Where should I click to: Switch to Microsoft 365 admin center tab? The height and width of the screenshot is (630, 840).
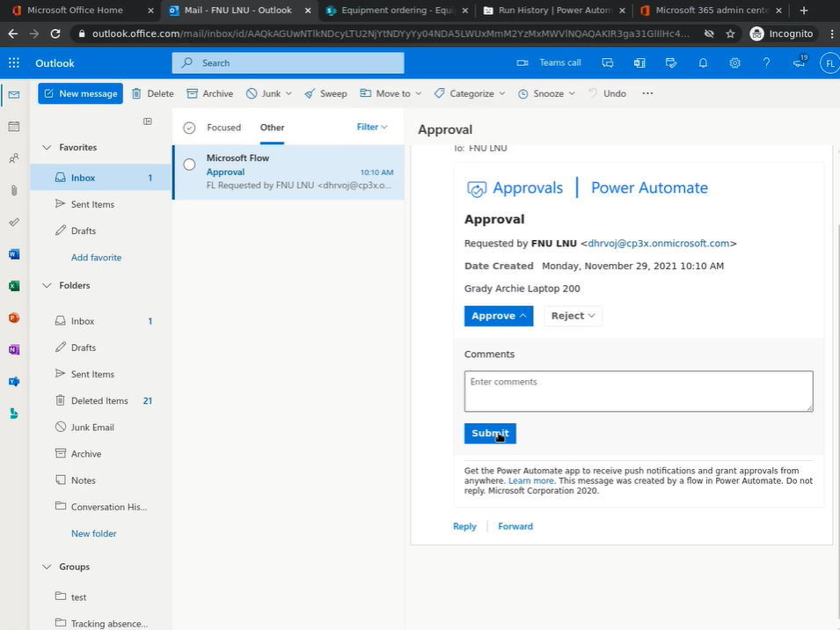pyautogui.click(x=712, y=11)
